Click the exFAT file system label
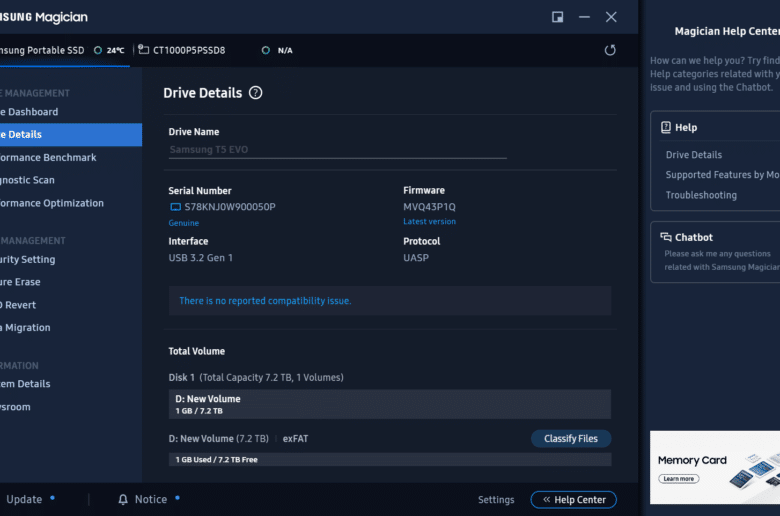 pos(295,438)
